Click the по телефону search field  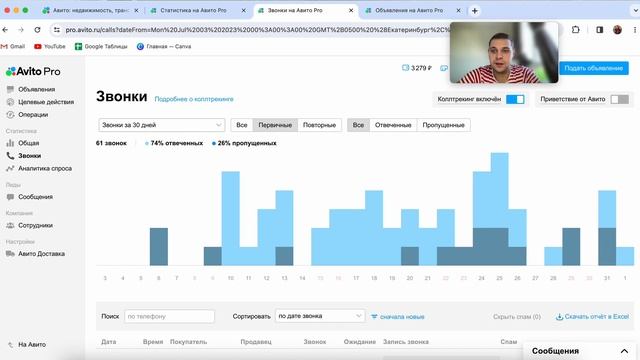click(169, 316)
